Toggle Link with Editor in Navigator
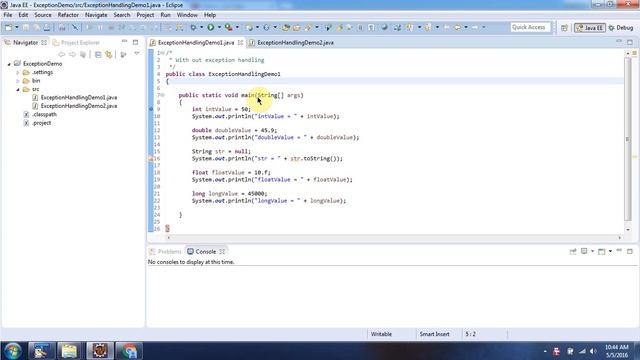This screenshot has width=640, height=360. coord(109,54)
